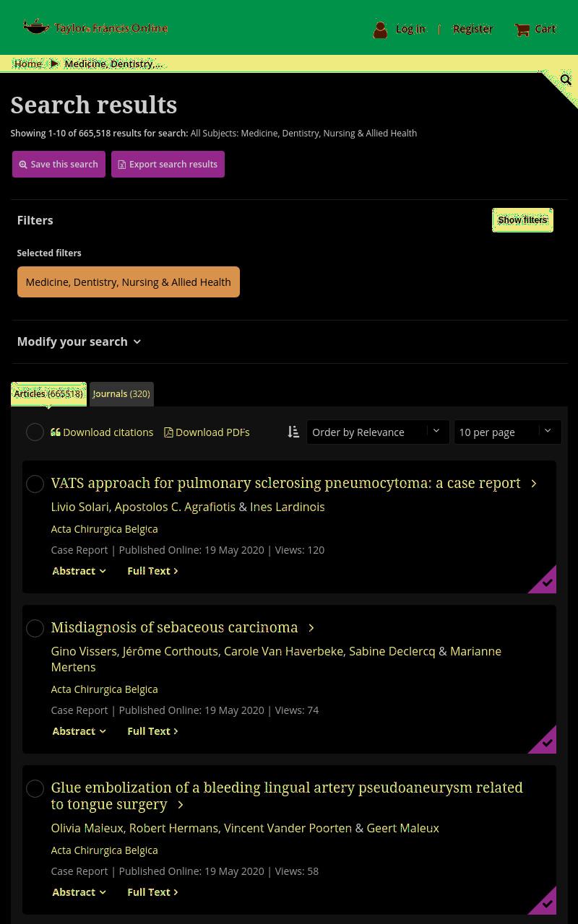Open author Apostolos C. Agrafiotis
Viewport: 578px width, 924px height.
[175, 507]
